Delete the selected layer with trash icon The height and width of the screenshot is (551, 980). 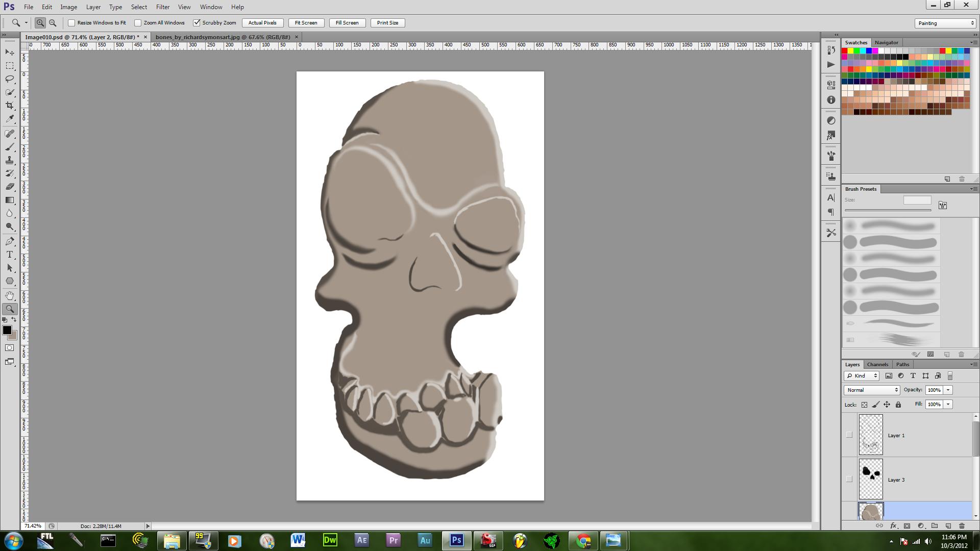coord(962,526)
